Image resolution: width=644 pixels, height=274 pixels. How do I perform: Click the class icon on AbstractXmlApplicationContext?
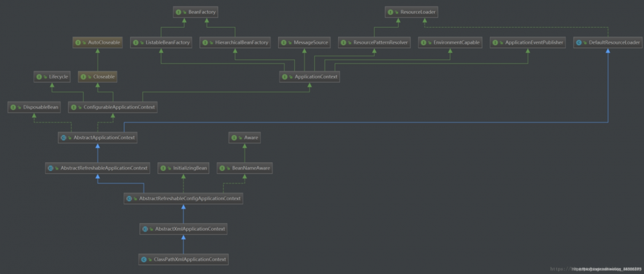[145, 229]
